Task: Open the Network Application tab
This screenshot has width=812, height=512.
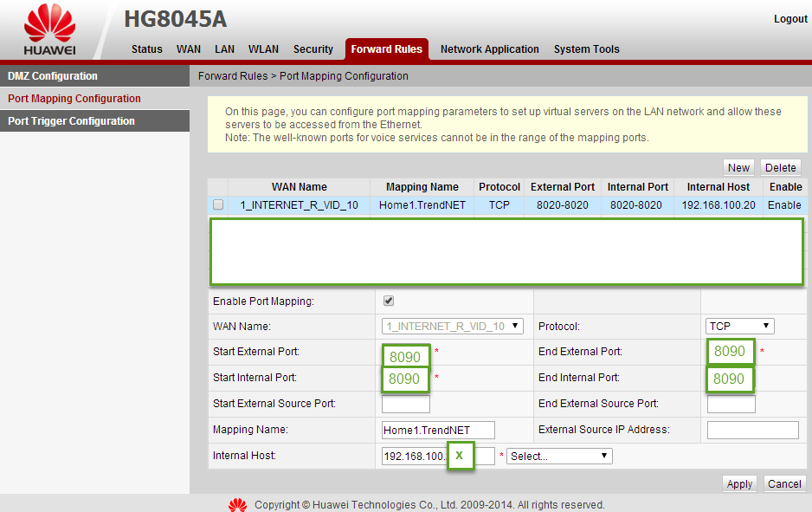Action: (489, 49)
